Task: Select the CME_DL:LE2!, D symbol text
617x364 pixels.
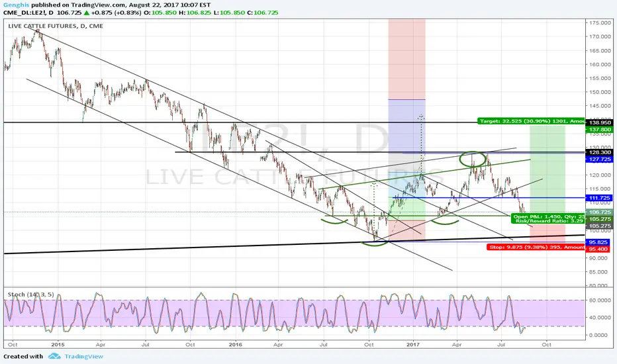Action: point(28,13)
